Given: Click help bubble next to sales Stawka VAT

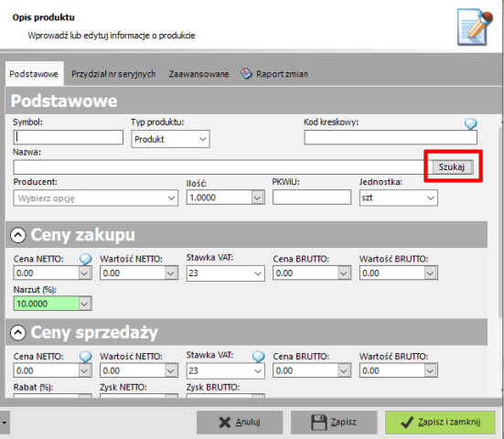Looking at the screenshot, I should click(258, 357).
